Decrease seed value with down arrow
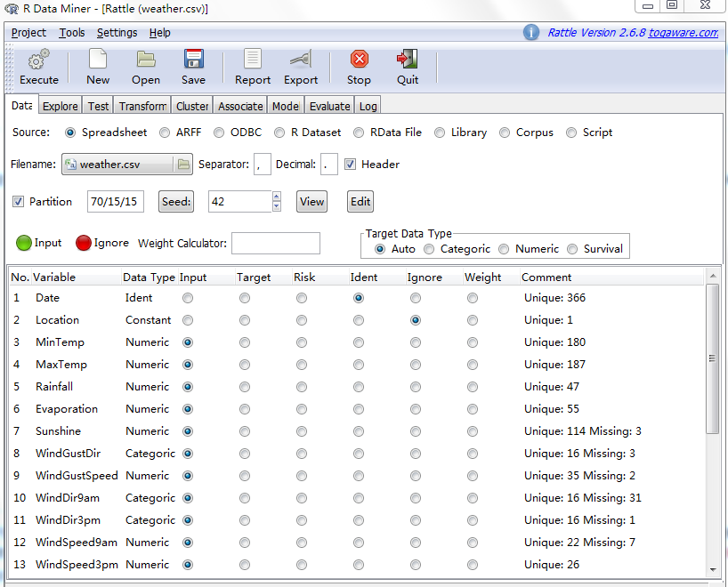 click(277, 206)
